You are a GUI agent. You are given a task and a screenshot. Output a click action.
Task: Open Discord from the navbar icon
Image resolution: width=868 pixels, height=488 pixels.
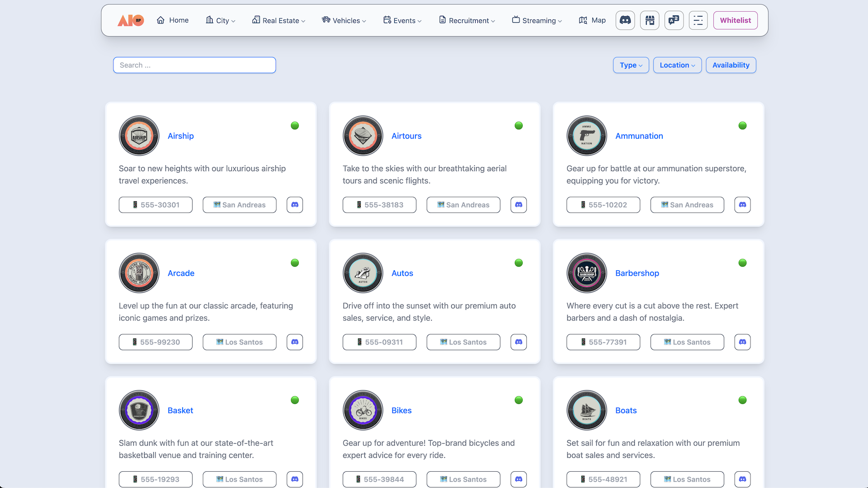[x=625, y=20]
